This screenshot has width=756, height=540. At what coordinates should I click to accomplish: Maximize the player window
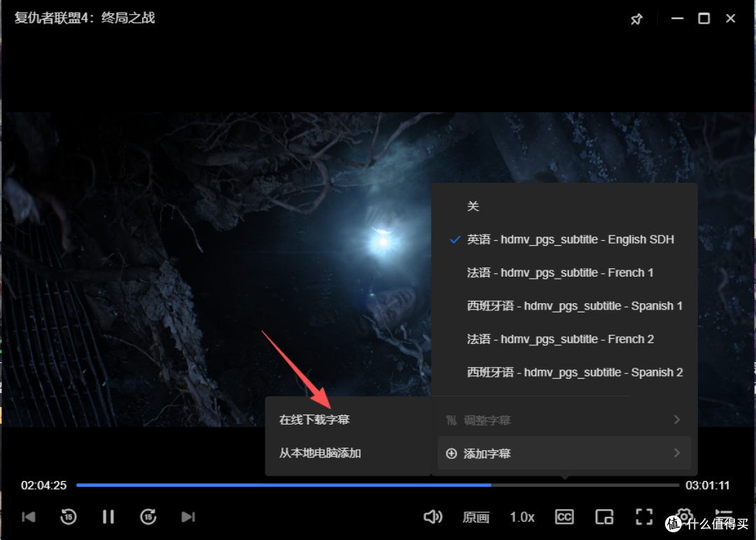[x=703, y=18]
